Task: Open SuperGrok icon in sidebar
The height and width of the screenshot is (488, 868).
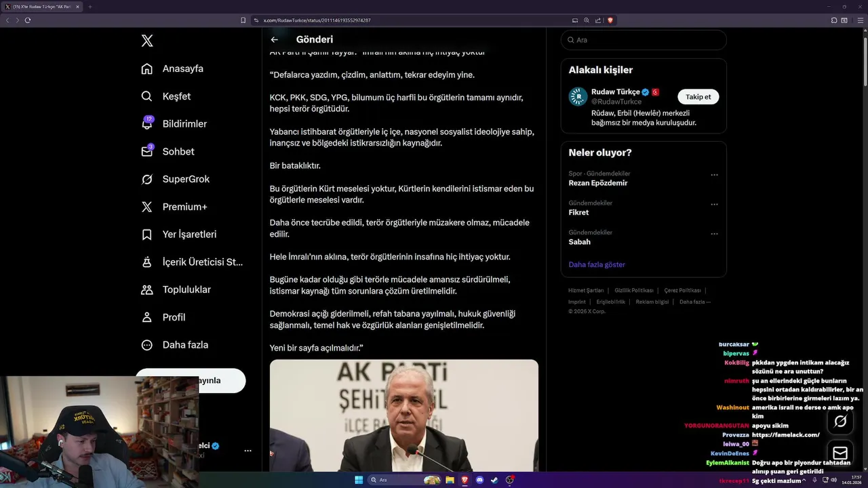Action: [146, 180]
